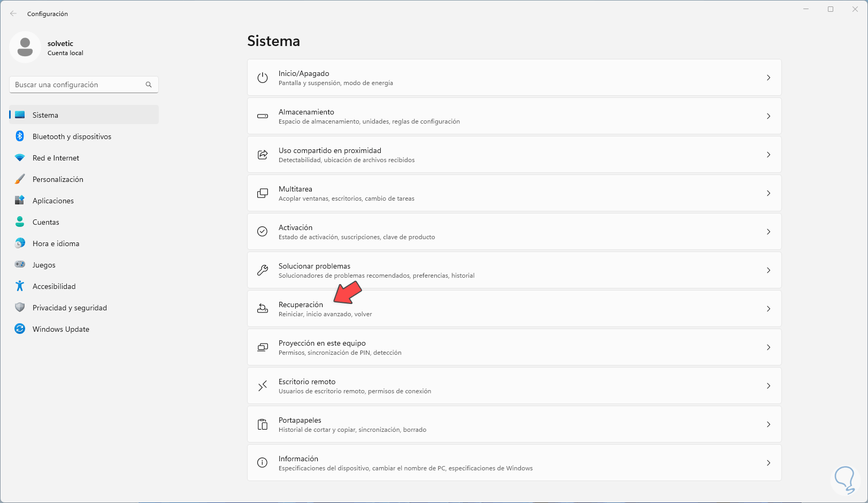Image resolution: width=868 pixels, height=503 pixels.
Task: Click the search magnifier icon
Action: pyautogui.click(x=149, y=85)
